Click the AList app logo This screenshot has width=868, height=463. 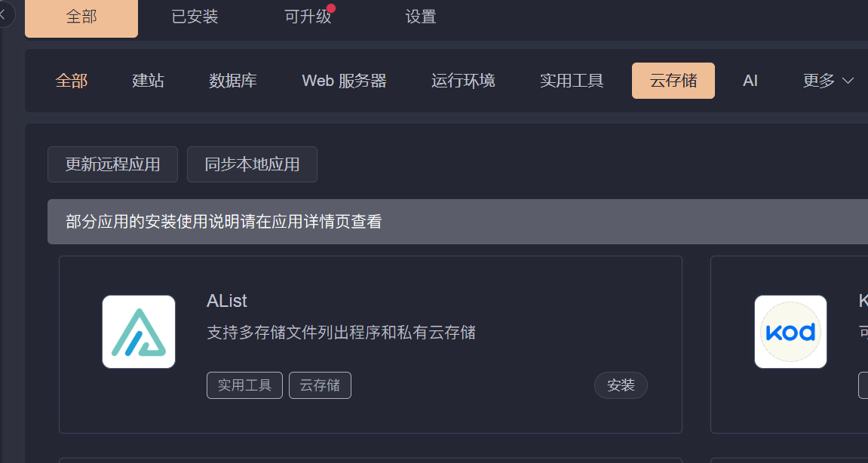pos(139,332)
